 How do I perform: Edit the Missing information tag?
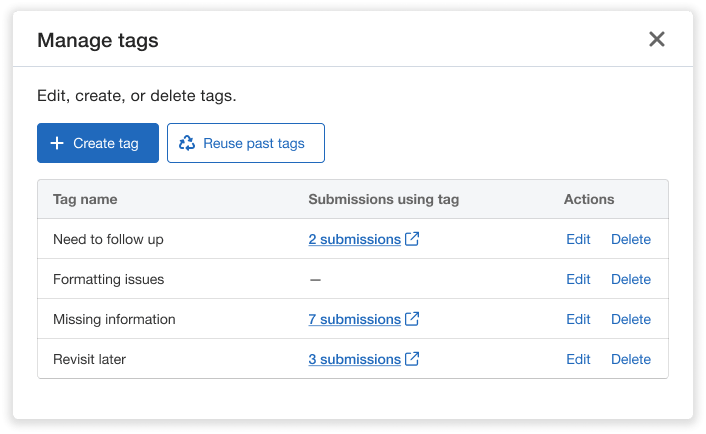[x=578, y=319]
